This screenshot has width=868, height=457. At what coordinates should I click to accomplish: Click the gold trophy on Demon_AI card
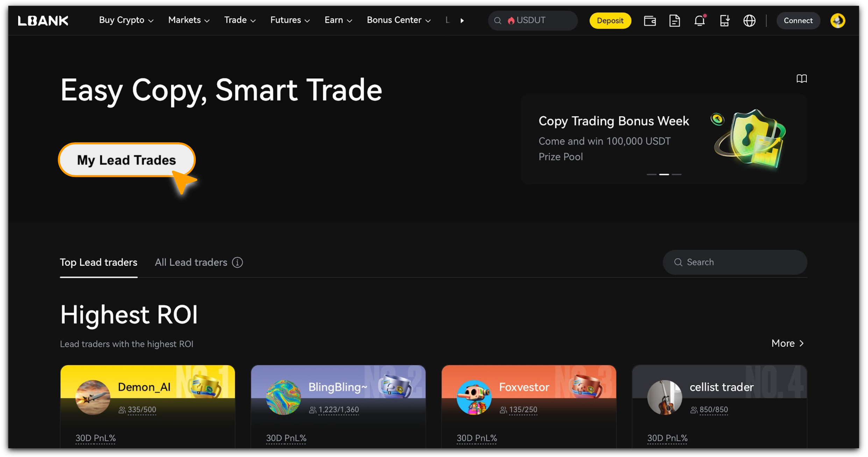[x=205, y=386]
